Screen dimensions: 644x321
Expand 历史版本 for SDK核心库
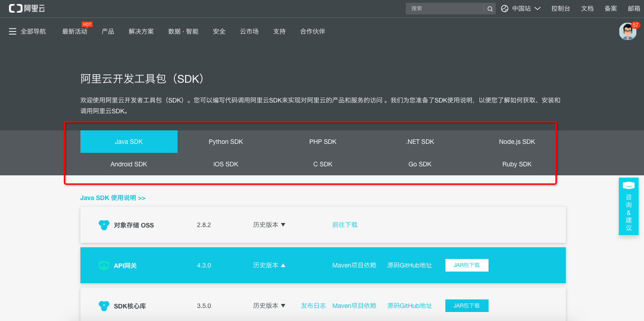[269, 306]
